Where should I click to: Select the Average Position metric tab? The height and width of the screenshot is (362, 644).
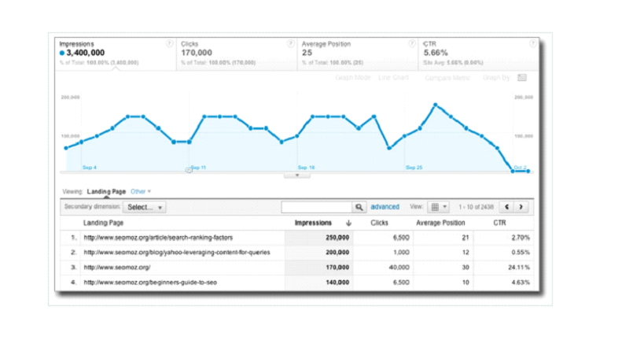tap(358, 54)
